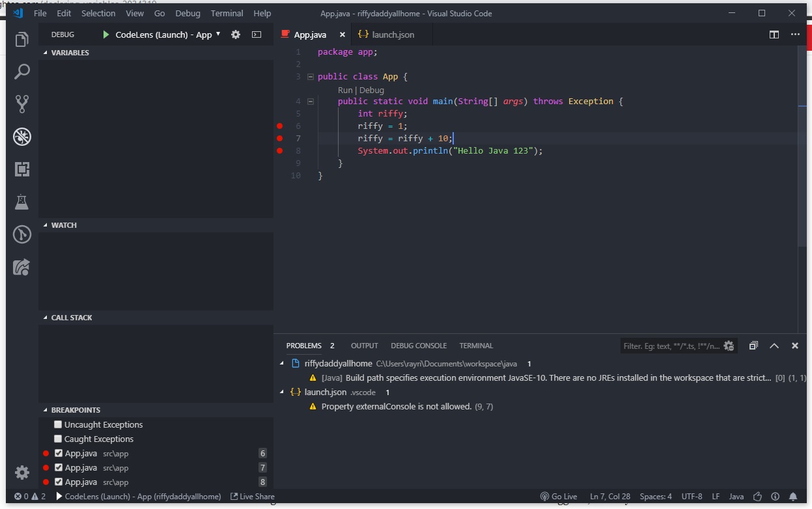Image resolution: width=812 pixels, height=509 pixels.
Task: Click the Debug CodeLens link above main
Action: (372, 90)
